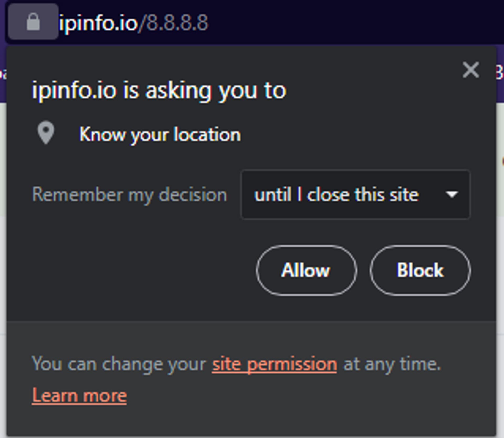Block the location request

click(420, 270)
